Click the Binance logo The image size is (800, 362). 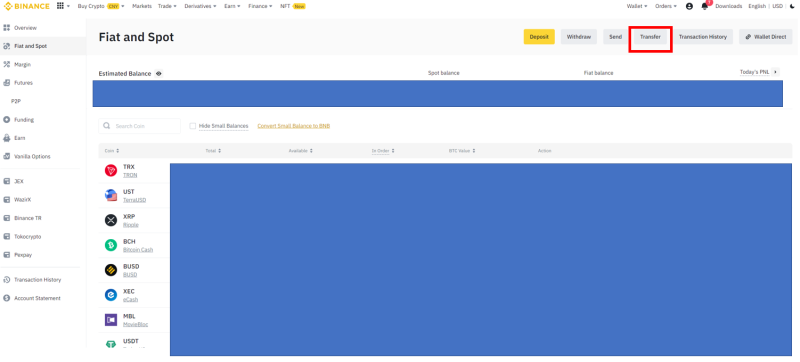(27, 6)
